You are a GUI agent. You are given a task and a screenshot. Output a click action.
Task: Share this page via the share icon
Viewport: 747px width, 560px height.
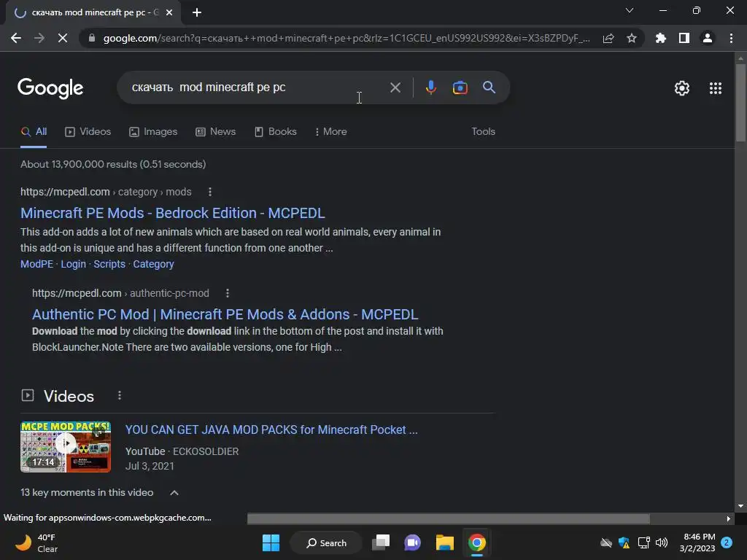click(x=608, y=38)
